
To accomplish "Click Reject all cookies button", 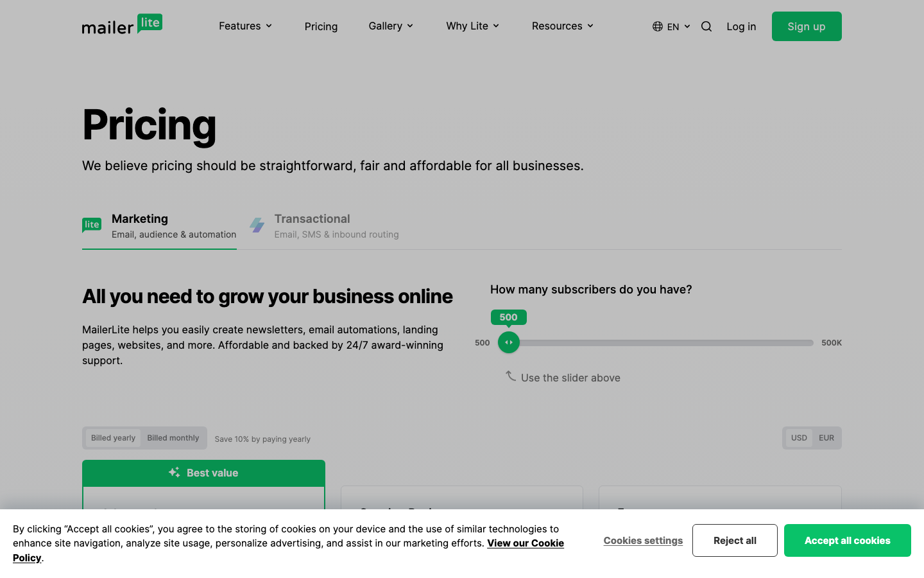I will (x=735, y=541).
